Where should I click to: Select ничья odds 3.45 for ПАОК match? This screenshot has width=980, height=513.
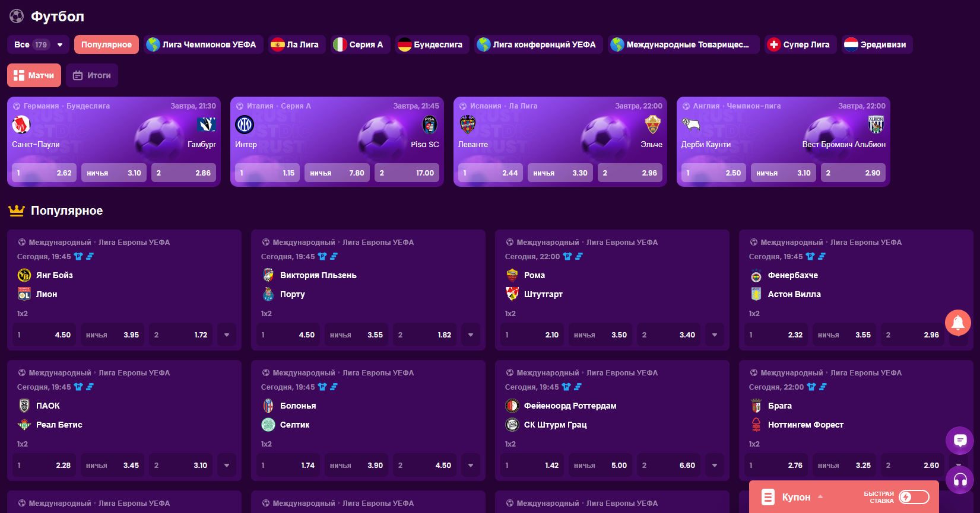[x=113, y=466]
